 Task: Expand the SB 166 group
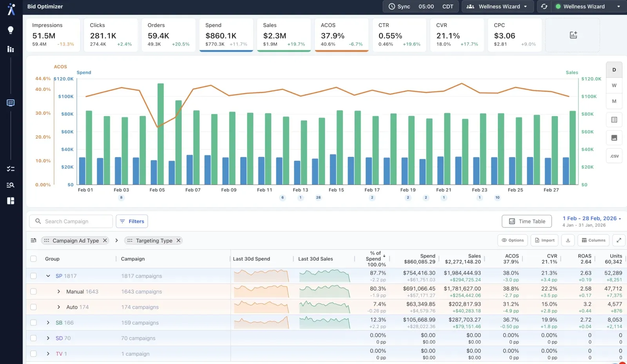click(48, 323)
